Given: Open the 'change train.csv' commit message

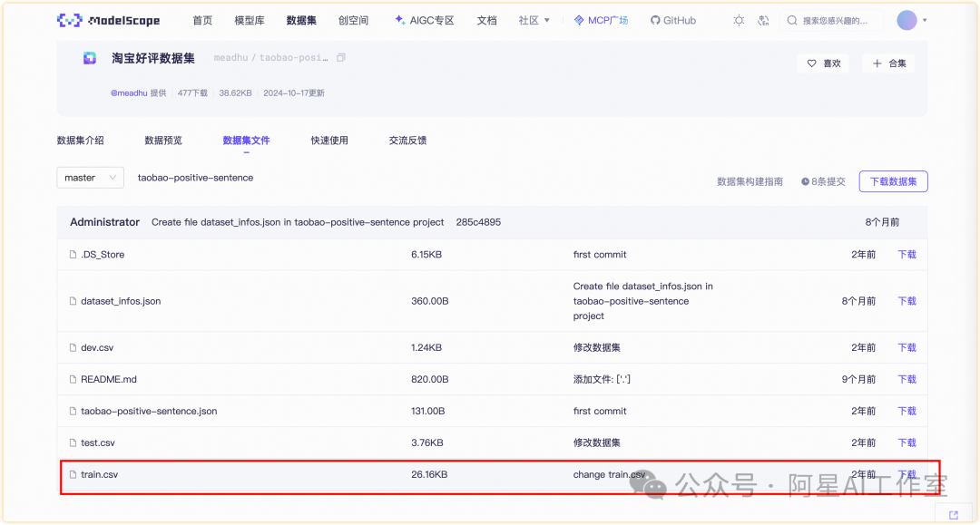Looking at the screenshot, I should [x=609, y=475].
